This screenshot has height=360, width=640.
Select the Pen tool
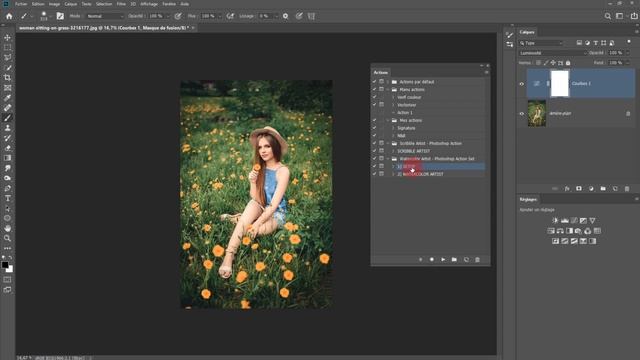7,188
